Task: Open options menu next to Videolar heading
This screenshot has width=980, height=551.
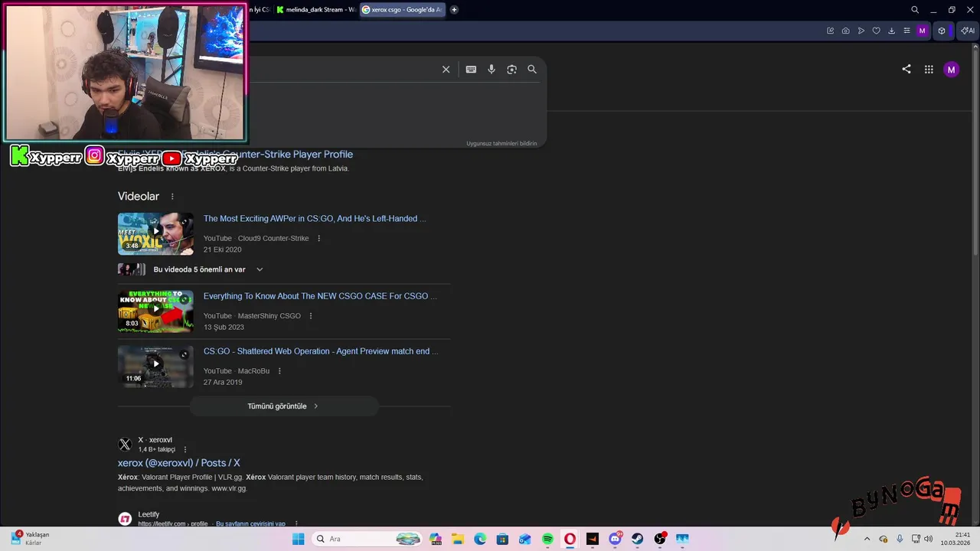Action: (x=172, y=197)
